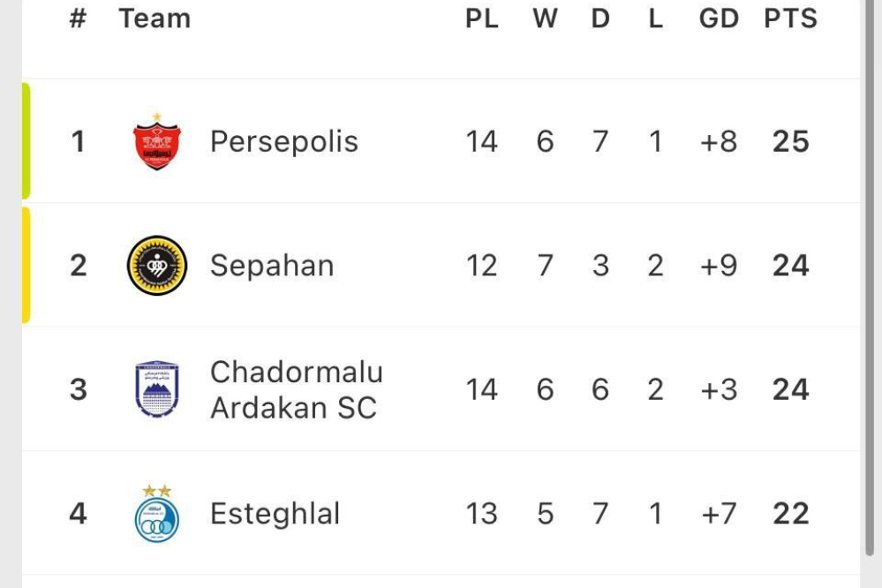
Task: Click the # rank column header
Action: click(78, 19)
